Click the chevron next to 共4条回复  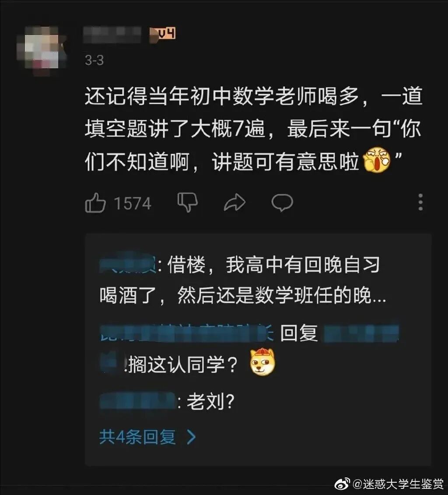191,437
